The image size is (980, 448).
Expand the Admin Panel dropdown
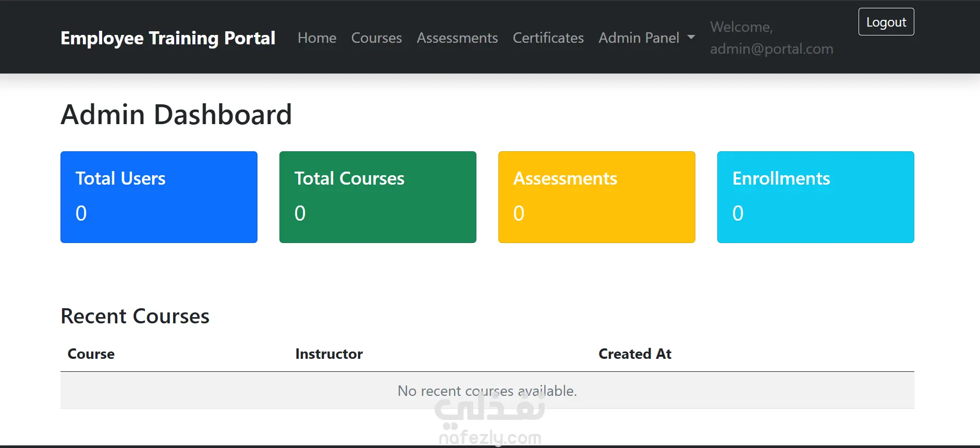click(x=647, y=38)
